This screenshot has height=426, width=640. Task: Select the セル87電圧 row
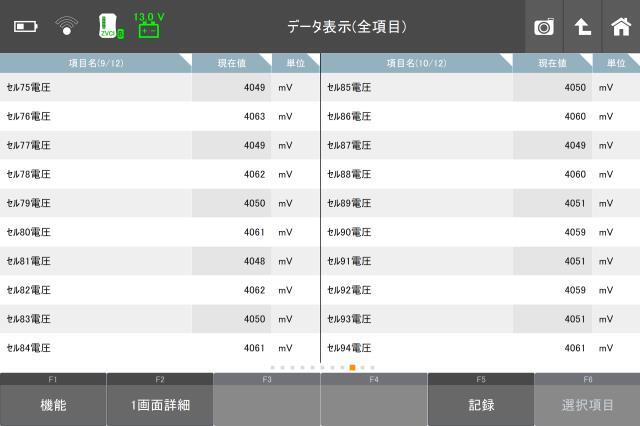tap(480, 145)
